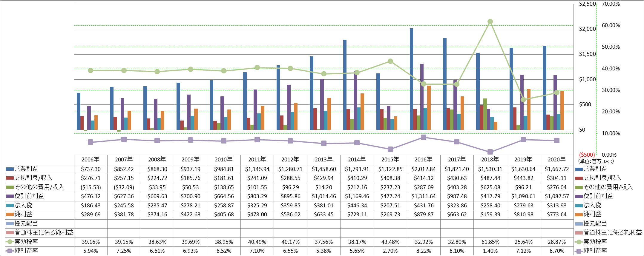The width and height of the screenshot is (644, 256).
Task: Click the 法人税 value $446.34
Action: 357,206
